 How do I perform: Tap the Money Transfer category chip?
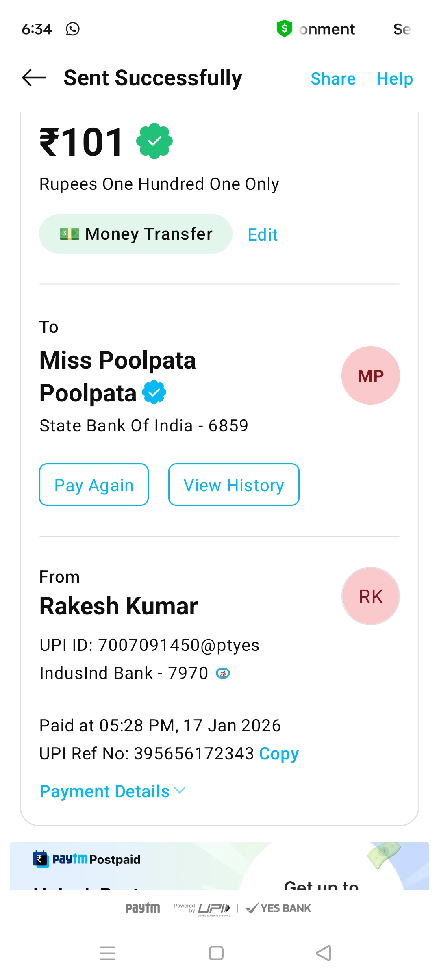tap(136, 234)
